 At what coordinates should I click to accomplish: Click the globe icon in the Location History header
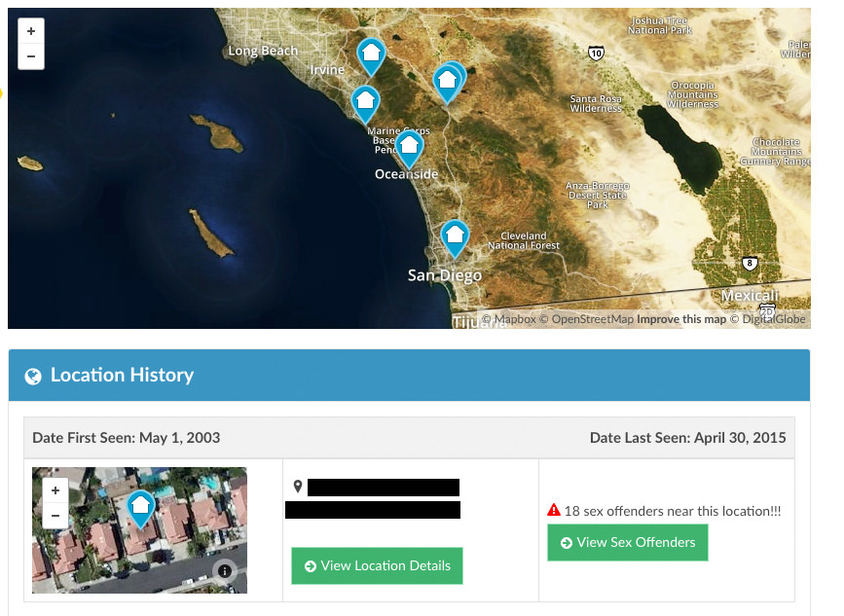[x=34, y=375]
